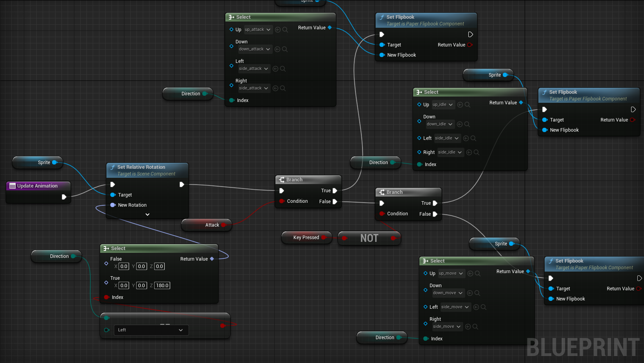
Task: Open the up_attack asset dropdown
Action: 258,30
